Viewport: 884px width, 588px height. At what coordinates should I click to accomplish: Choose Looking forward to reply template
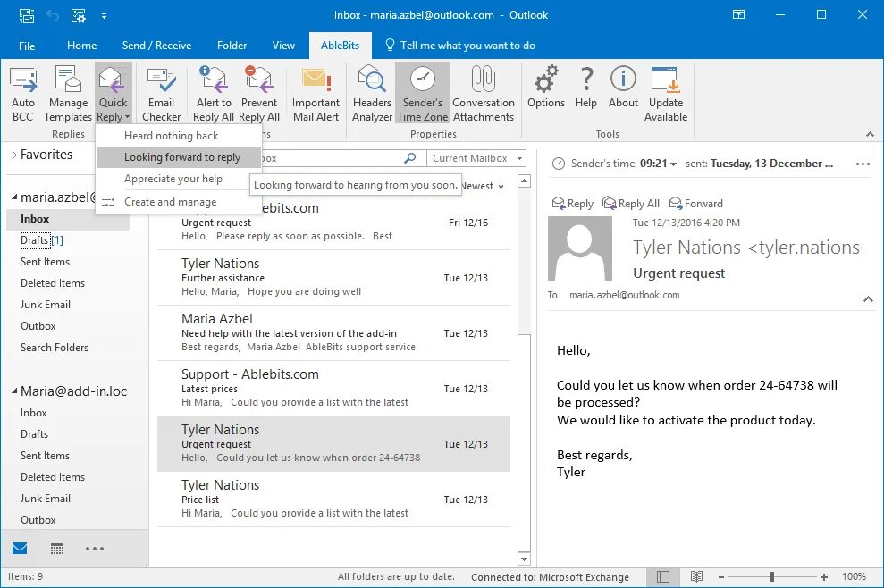[x=179, y=157]
